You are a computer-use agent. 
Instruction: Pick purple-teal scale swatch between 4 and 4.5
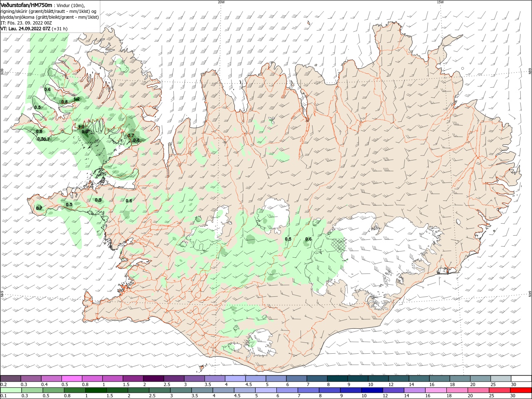point(235,378)
